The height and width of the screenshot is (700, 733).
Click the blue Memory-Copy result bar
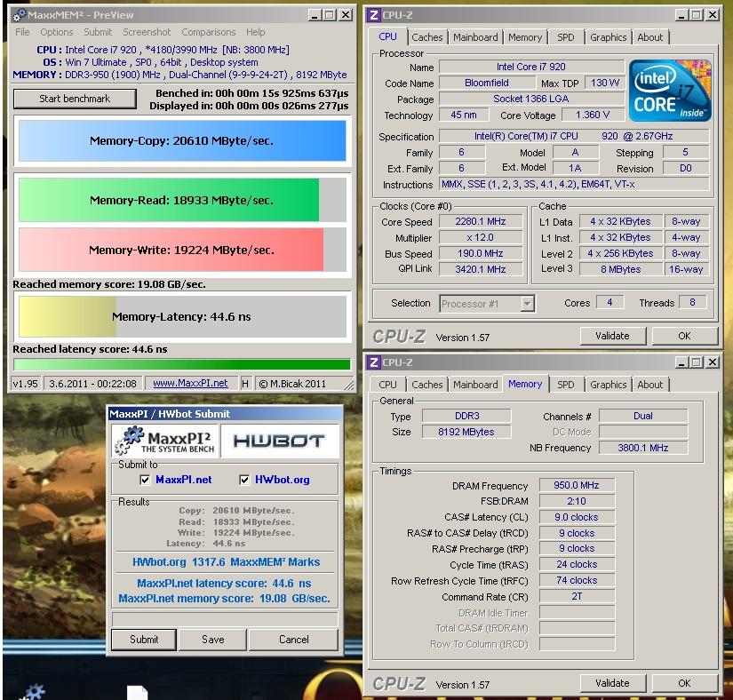click(x=182, y=140)
